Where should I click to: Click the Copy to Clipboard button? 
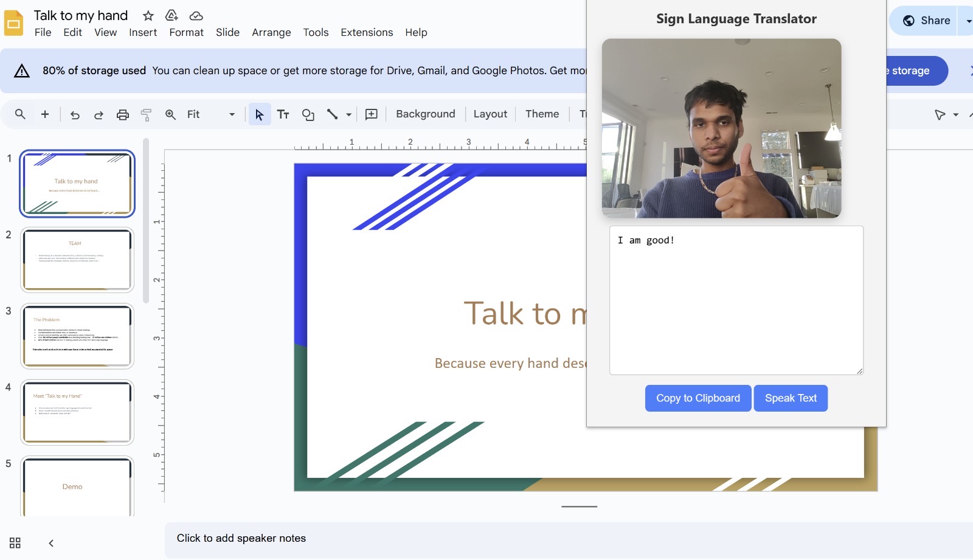coord(698,398)
